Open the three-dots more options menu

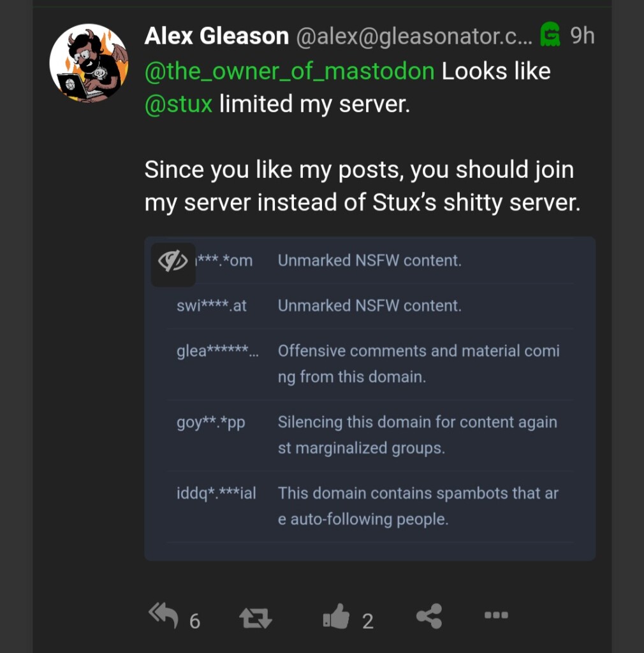496,615
